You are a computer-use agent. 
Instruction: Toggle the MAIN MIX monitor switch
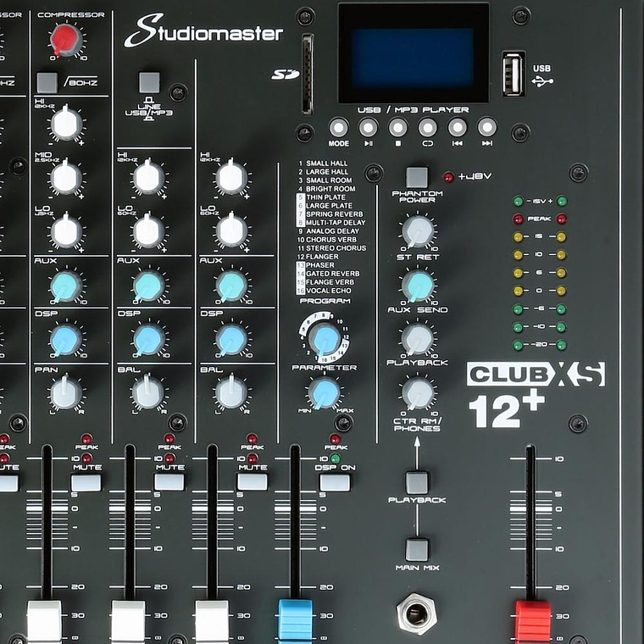click(417, 550)
